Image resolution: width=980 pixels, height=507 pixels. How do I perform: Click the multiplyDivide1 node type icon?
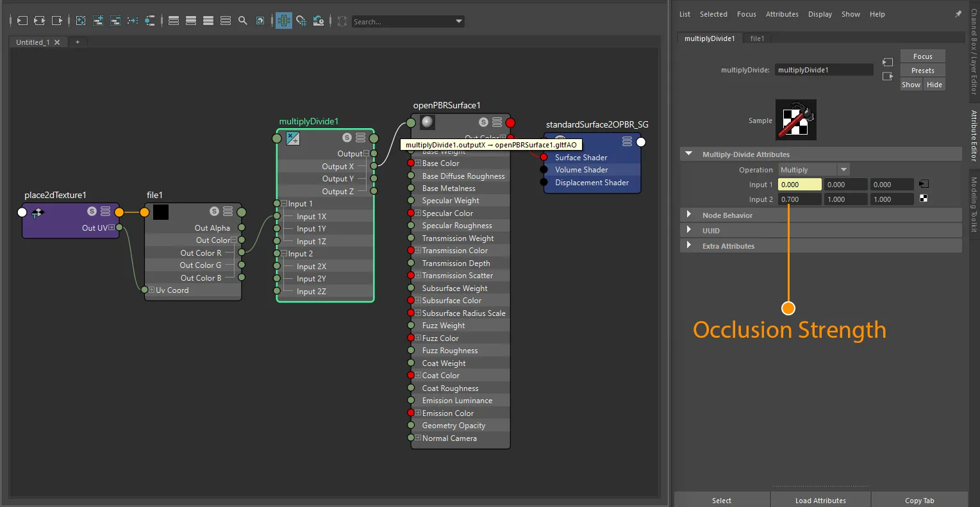tap(293, 138)
